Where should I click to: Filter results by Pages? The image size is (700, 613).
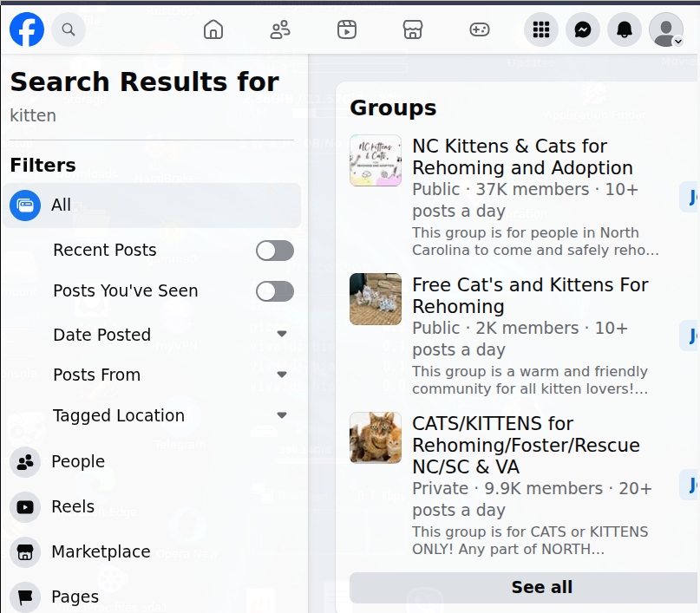75,597
